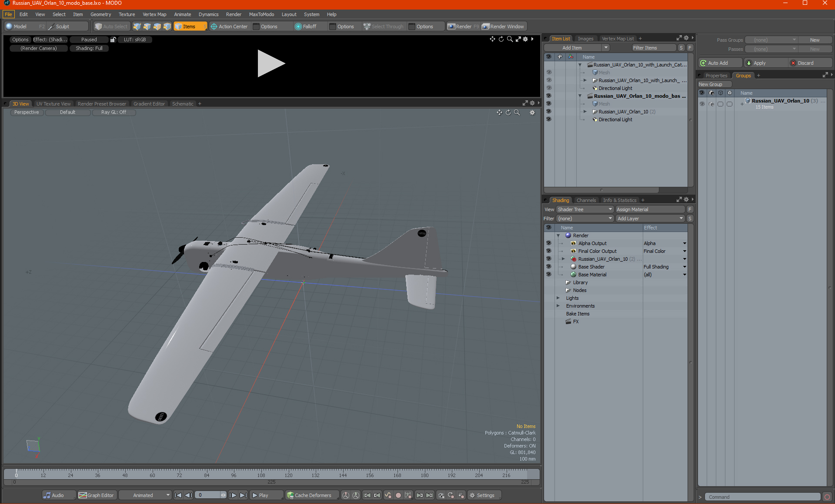835x504 pixels.
Task: Toggle the first Options checkbox after Action Center
Action: pos(256,27)
